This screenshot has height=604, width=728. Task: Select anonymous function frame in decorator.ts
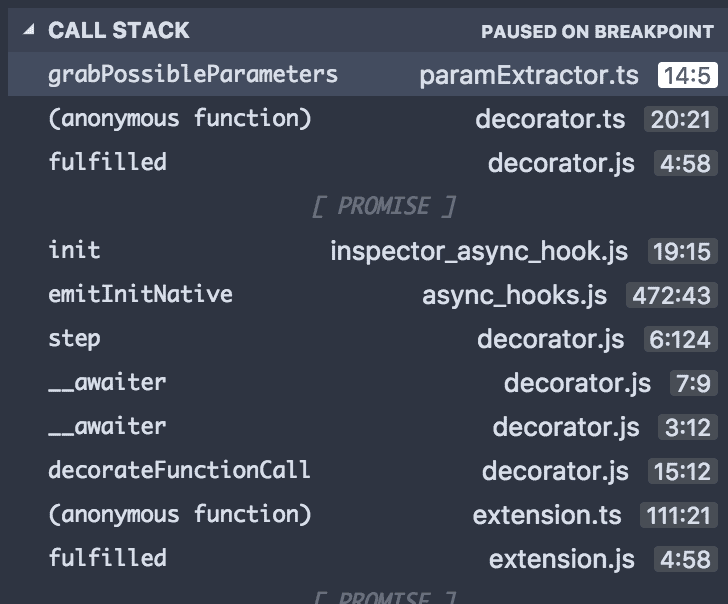pos(180,119)
